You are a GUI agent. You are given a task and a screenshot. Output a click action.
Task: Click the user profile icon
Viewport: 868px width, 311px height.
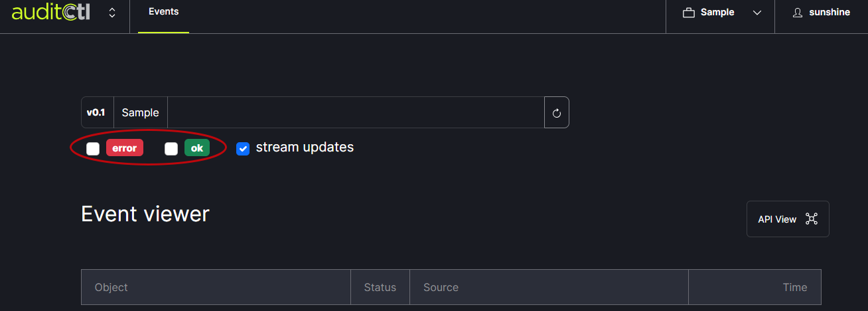pos(798,13)
